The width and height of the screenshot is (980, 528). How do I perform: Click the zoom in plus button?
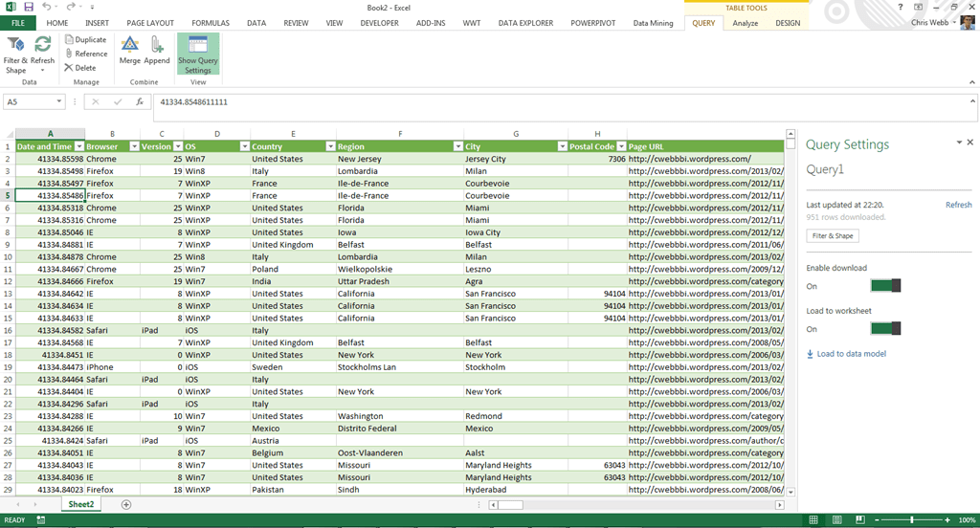pyautogui.click(x=947, y=520)
